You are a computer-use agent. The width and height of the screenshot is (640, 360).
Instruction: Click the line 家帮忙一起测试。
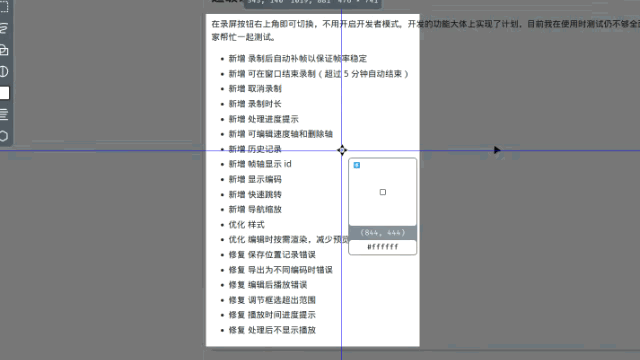(244, 37)
